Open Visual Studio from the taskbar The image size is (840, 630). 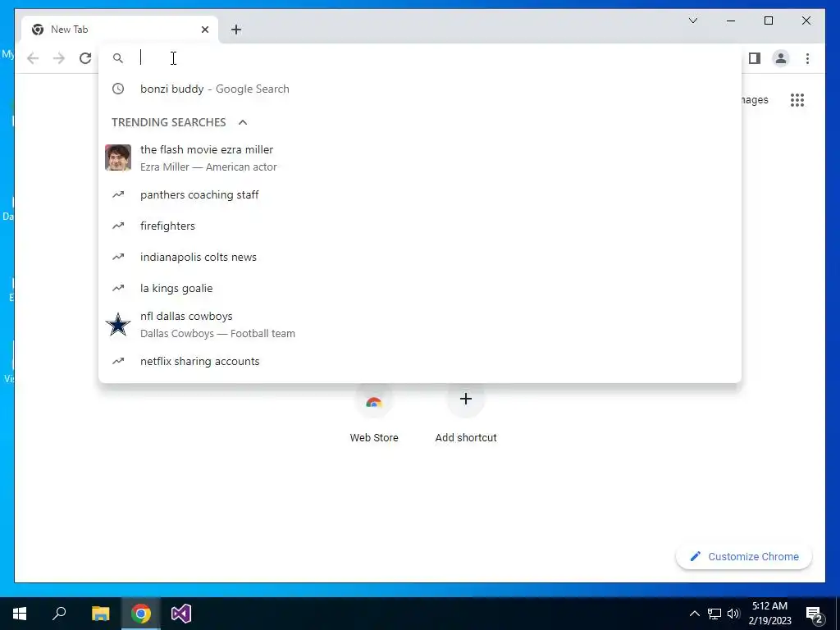181,614
